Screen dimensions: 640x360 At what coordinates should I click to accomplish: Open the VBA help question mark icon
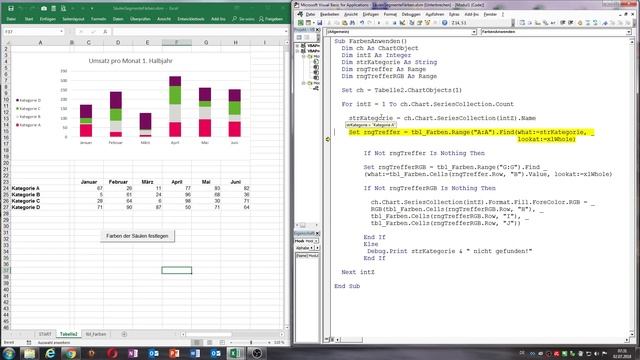click(444, 23)
